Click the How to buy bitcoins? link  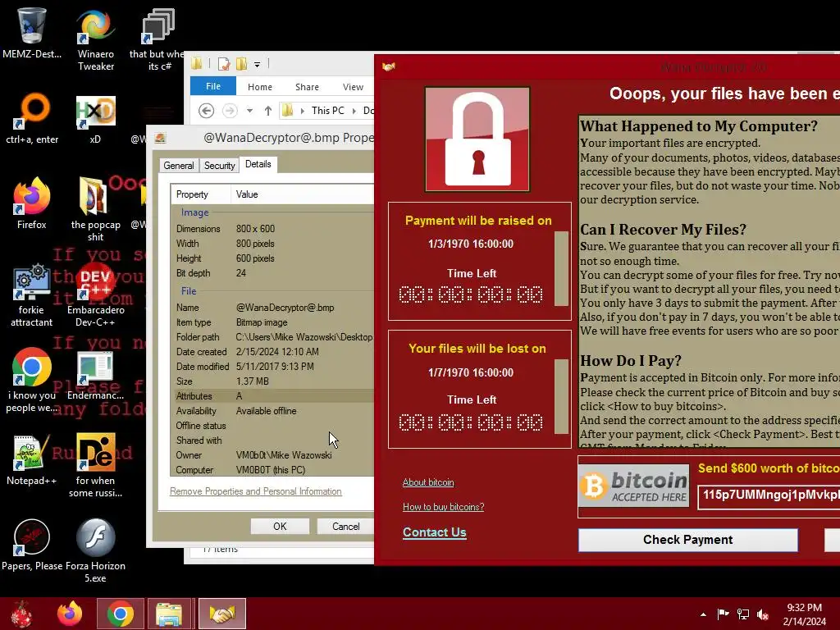(x=443, y=507)
